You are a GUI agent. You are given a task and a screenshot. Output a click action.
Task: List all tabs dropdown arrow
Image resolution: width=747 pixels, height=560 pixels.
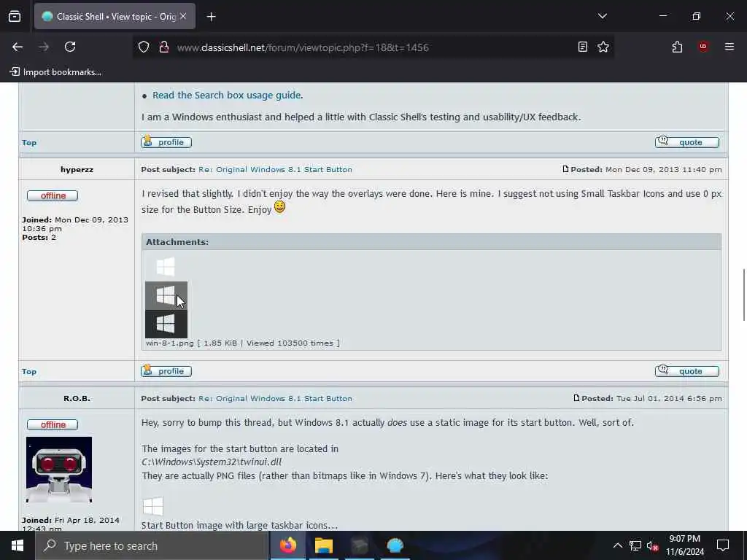pyautogui.click(x=602, y=16)
